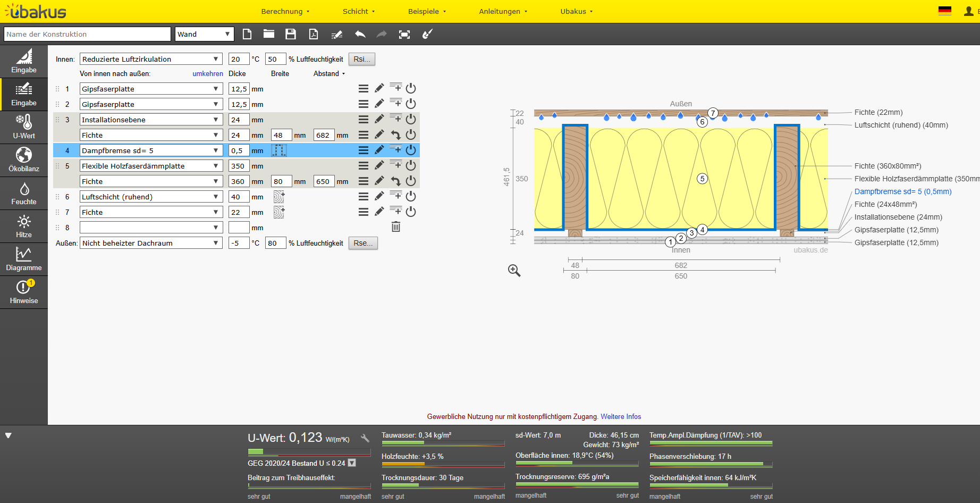Disable the Fichte 24 mm sub-layer

411,135
